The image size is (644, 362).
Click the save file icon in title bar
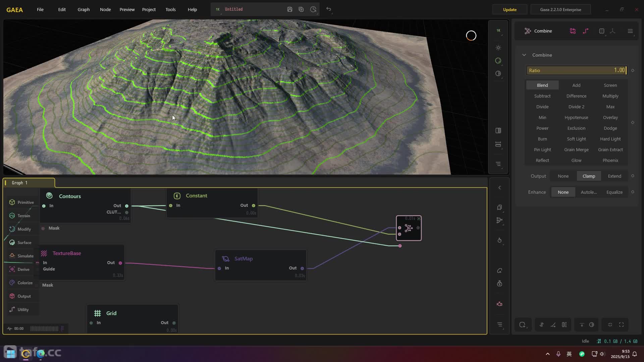290,9
